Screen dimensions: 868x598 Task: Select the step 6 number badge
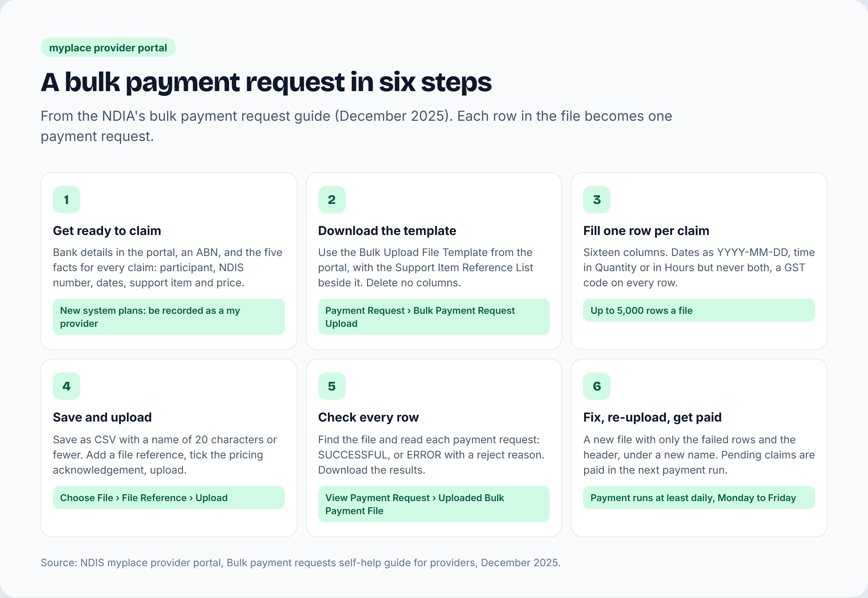[x=597, y=386]
